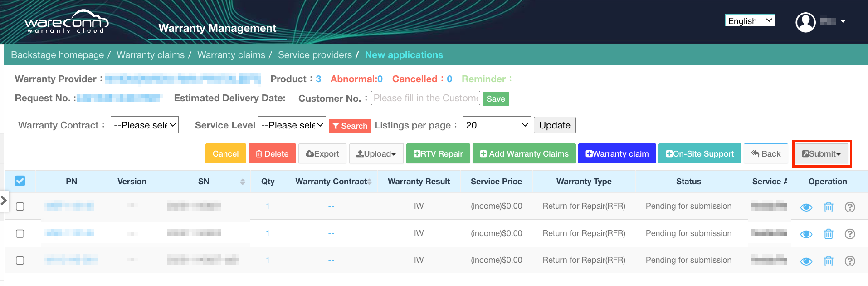This screenshot has width=868, height=286.
Task: Go to Backstage homepage breadcrumb
Action: tap(57, 55)
